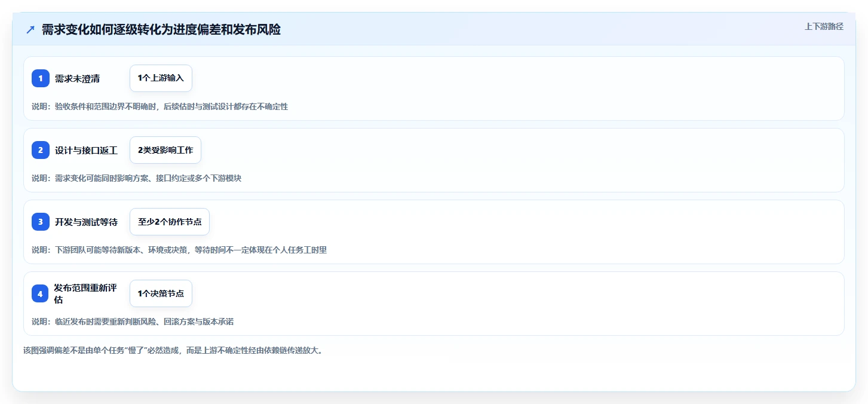Select the 1个决策节点 pill
Screen dimensions: 868x404
click(x=161, y=293)
